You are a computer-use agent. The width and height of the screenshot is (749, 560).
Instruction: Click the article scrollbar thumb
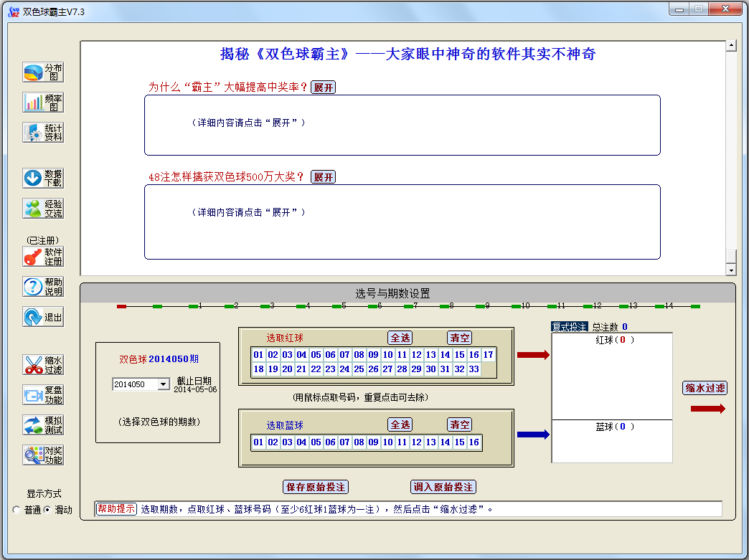click(731, 257)
